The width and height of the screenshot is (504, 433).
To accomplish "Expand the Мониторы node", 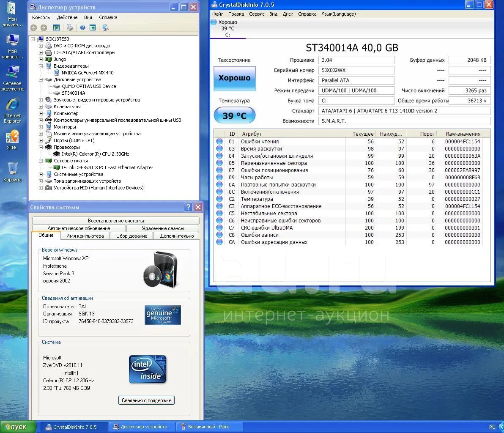I will pyautogui.click(x=41, y=127).
